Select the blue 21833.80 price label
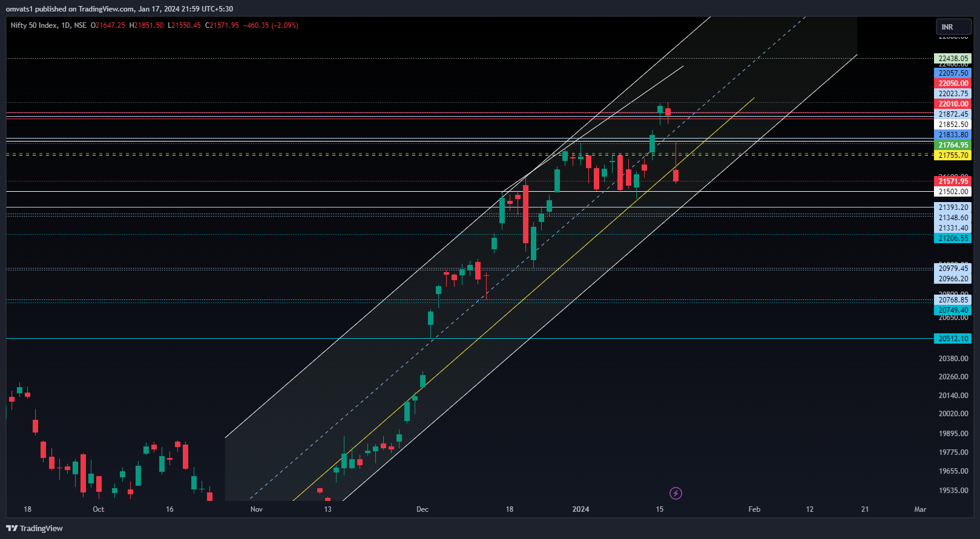 pos(953,135)
